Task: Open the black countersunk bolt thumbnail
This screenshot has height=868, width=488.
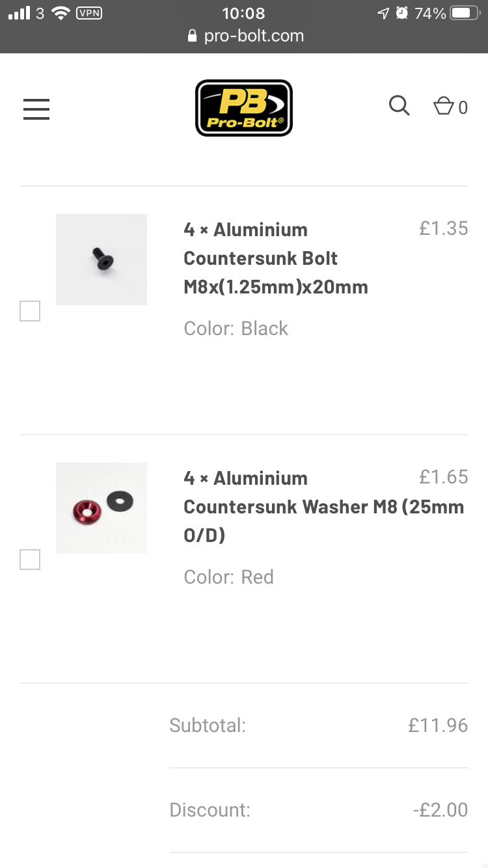Action: click(x=102, y=260)
